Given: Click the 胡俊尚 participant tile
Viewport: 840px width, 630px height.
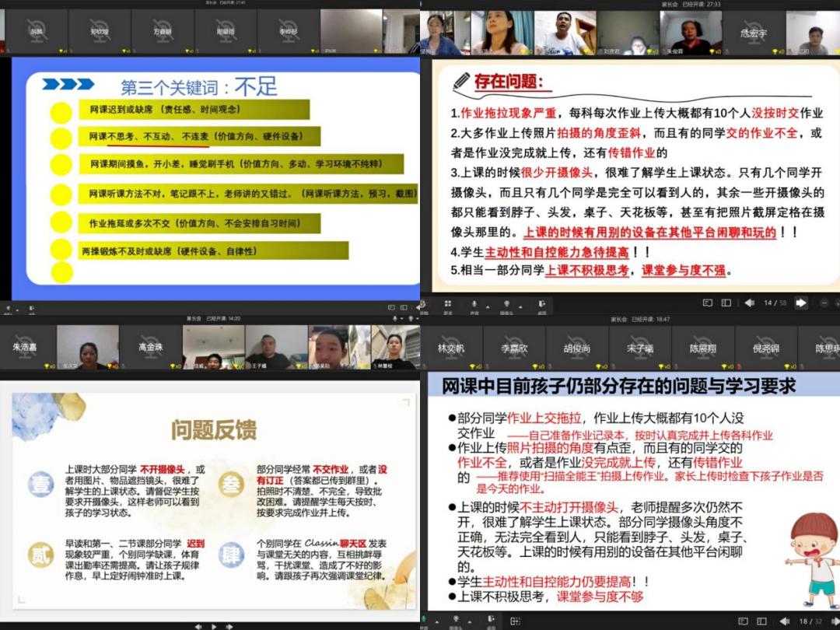Looking at the screenshot, I should 577,349.
